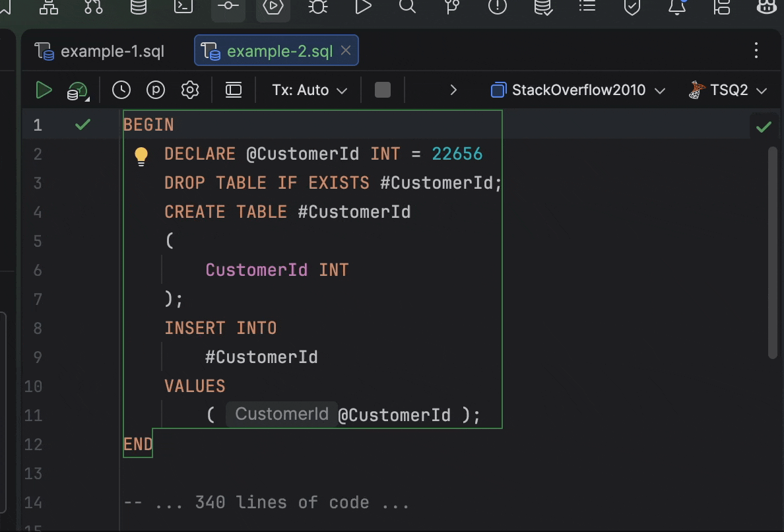Execute the statement with green play button
784x532 pixels.
pyautogui.click(x=44, y=90)
